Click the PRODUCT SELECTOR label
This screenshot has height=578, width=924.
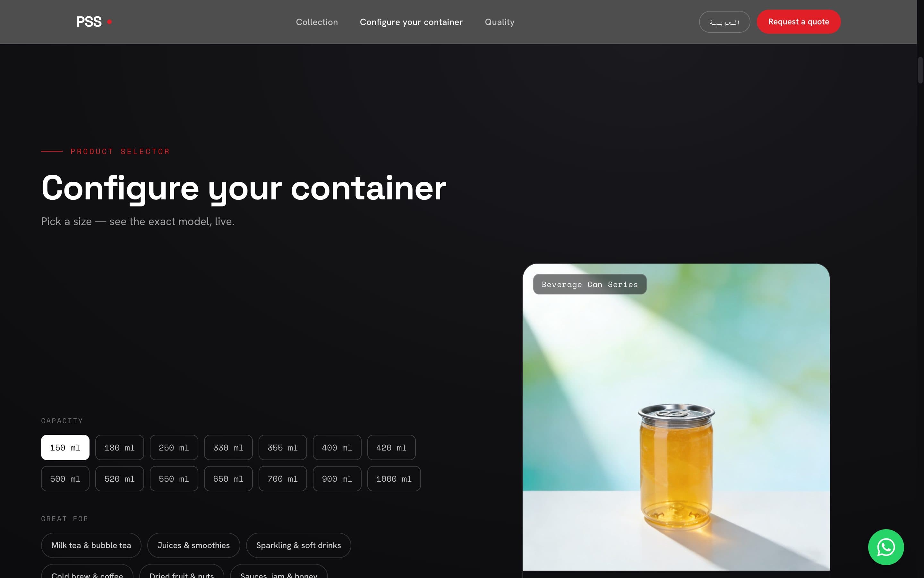point(120,151)
